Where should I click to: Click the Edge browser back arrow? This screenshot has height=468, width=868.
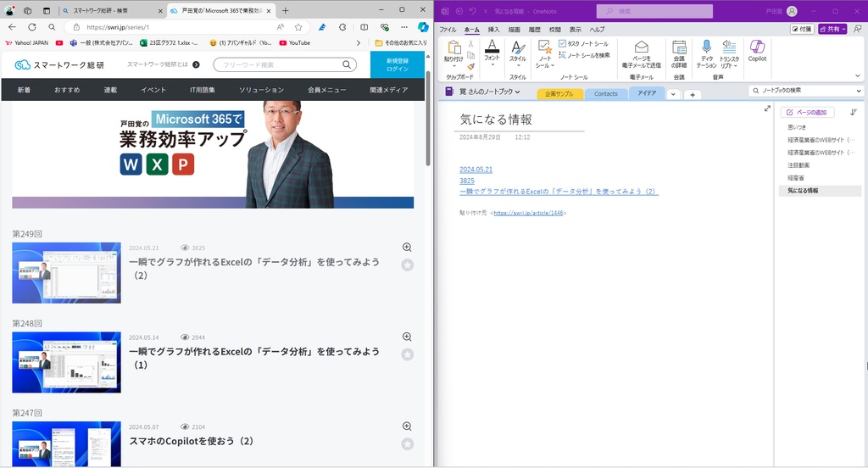(12, 27)
